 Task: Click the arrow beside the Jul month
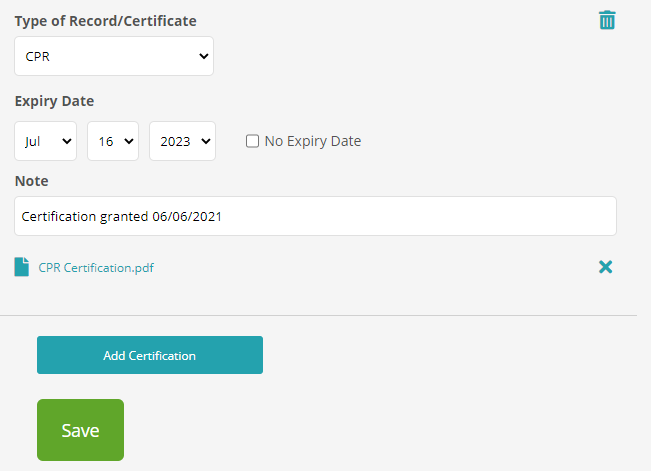68,142
